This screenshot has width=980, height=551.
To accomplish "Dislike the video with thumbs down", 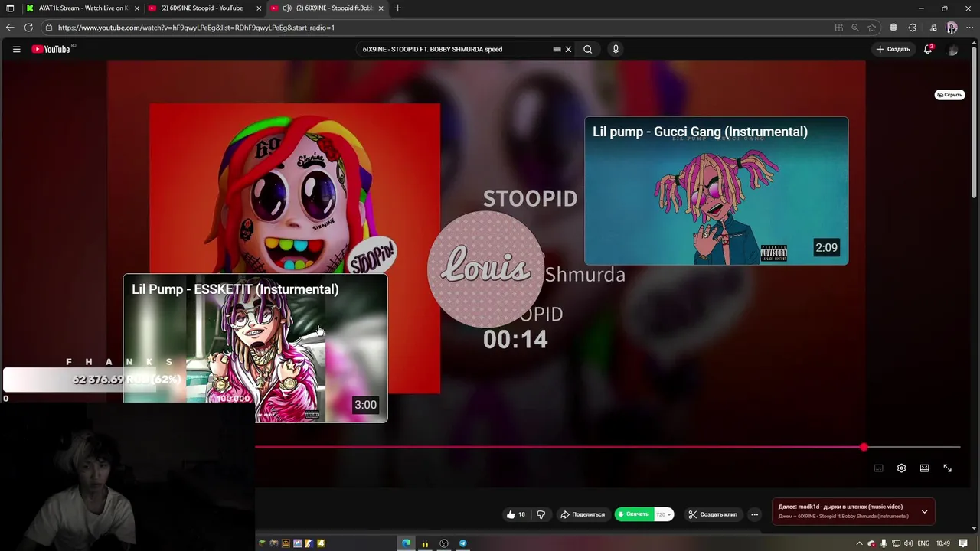I will (541, 514).
